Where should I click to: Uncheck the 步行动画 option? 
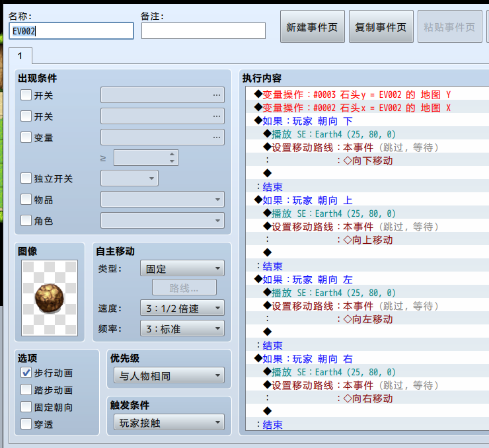(x=26, y=373)
